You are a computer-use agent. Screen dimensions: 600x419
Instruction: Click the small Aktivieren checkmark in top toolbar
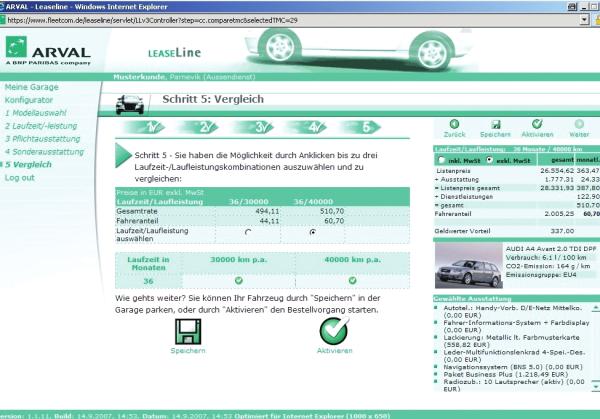pos(537,124)
